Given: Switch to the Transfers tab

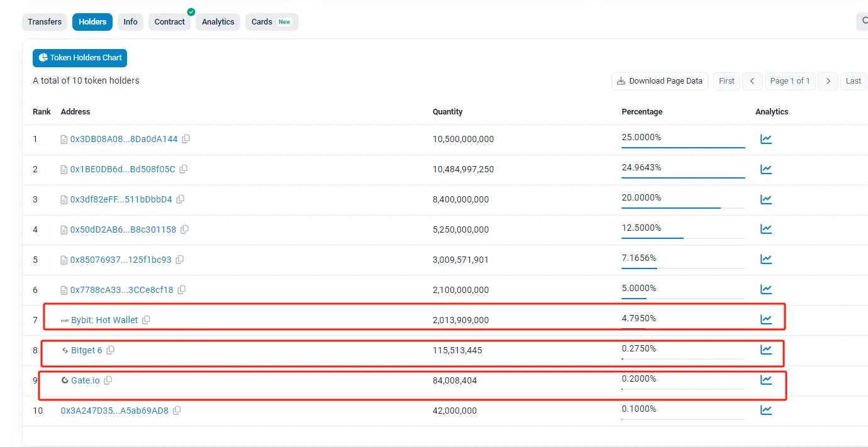Looking at the screenshot, I should [45, 22].
